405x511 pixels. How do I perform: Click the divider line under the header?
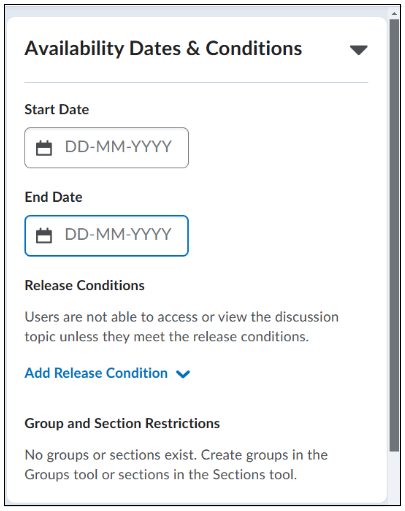(196, 82)
